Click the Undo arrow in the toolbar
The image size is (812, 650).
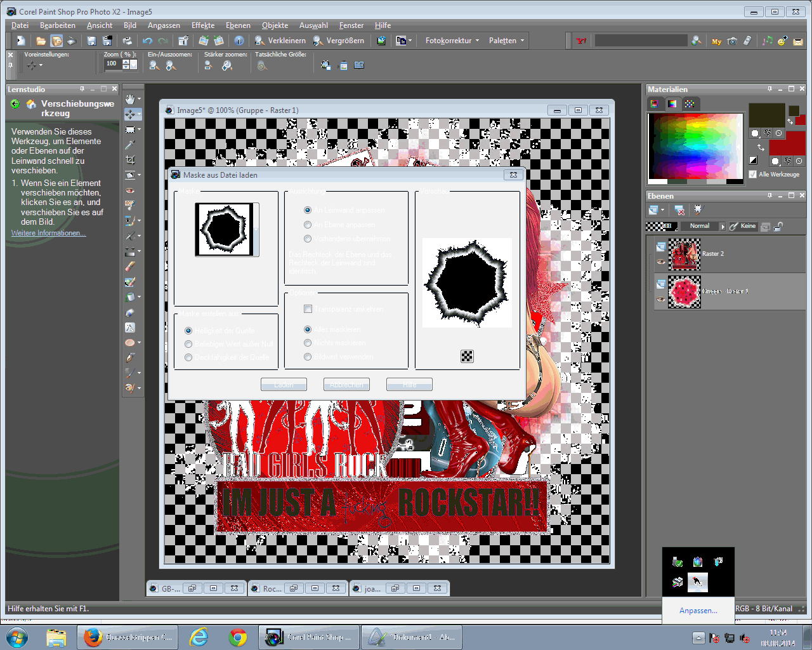(x=148, y=41)
